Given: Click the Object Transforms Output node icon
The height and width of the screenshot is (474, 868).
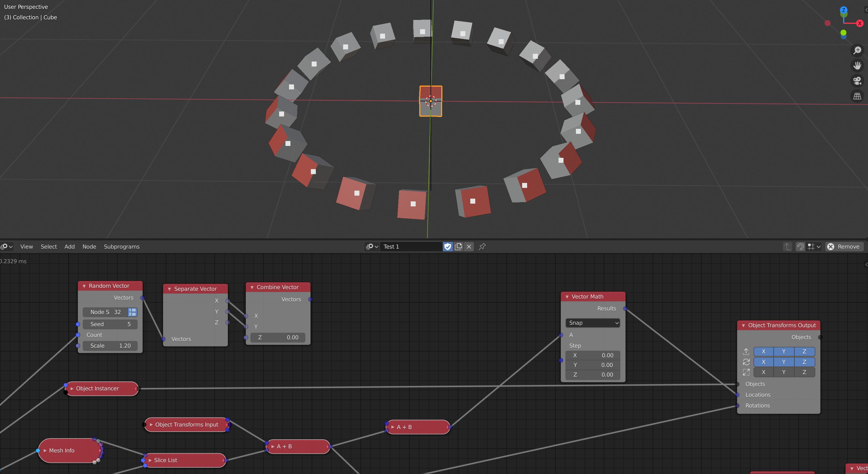Looking at the screenshot, I should (744, 325).
